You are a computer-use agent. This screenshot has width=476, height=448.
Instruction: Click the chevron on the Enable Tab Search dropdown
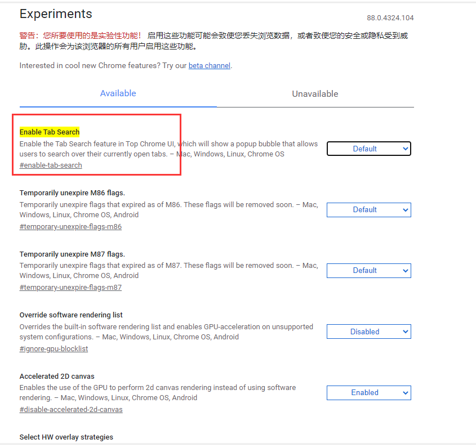click(404, 149)
